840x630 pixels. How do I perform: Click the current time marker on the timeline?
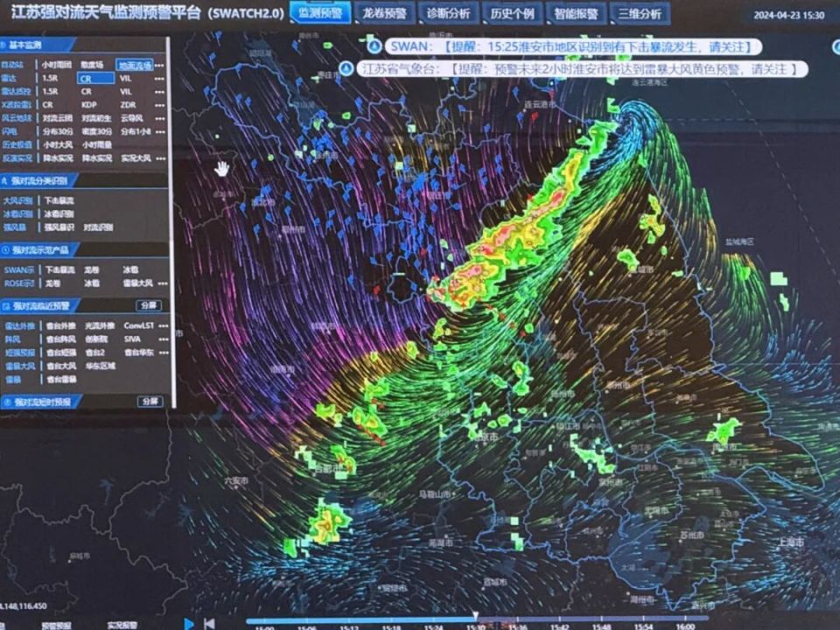coord(475,617)
